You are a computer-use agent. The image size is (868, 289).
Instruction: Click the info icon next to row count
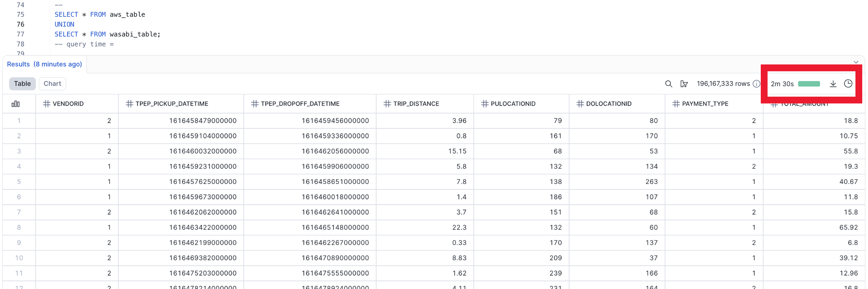pyautogui.click(x=756, y=84)
